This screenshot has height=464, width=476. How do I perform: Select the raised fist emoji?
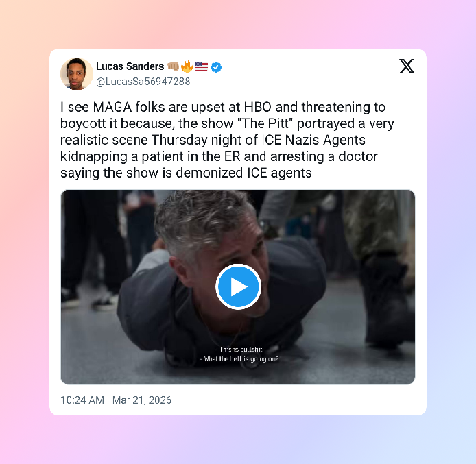pyautogui.click(x=173, y=66)
